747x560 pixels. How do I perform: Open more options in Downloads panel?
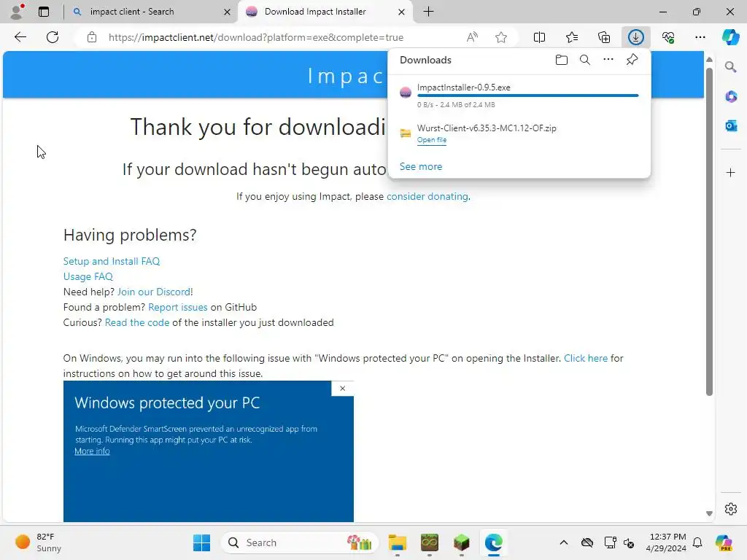(608, 60)
